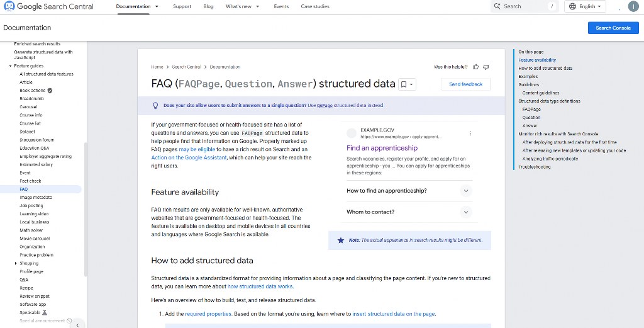644x328 pixels.
Task: Select Speakable in the sidebar
Action: click(30, 312)
